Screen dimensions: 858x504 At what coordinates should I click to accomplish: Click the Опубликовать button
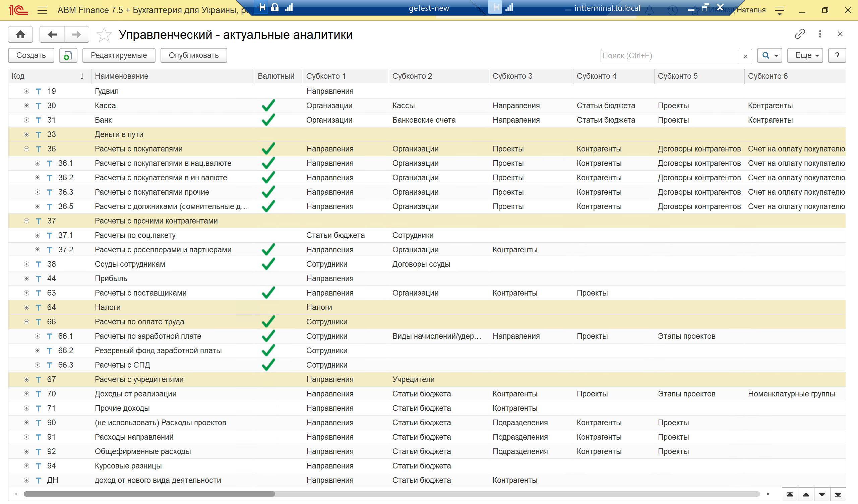[194, 55]
